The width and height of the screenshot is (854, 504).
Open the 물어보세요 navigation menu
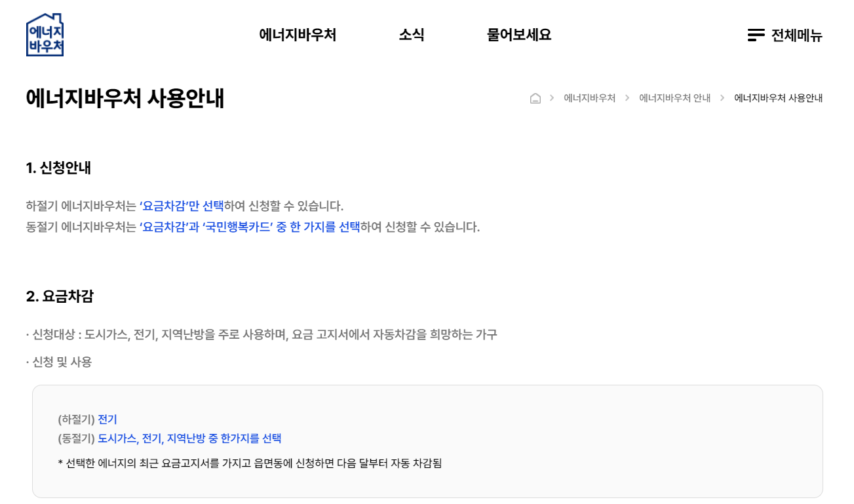(518, 35)
